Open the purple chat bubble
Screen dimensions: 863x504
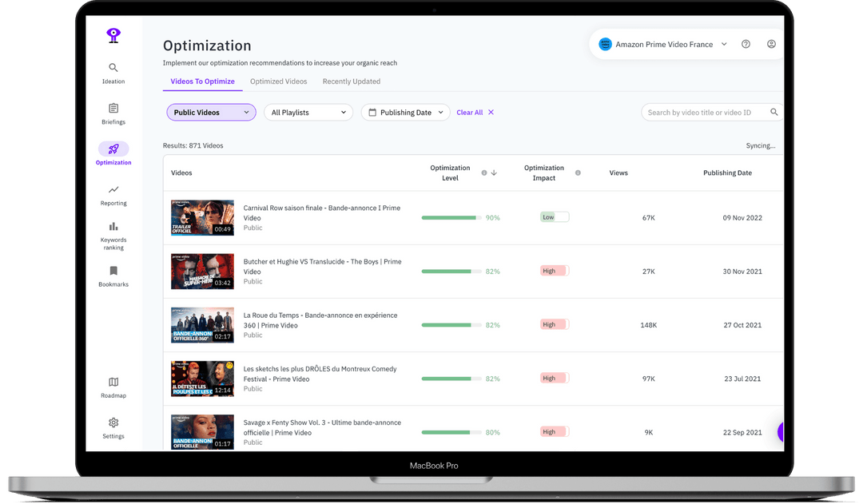click(780, 432)
